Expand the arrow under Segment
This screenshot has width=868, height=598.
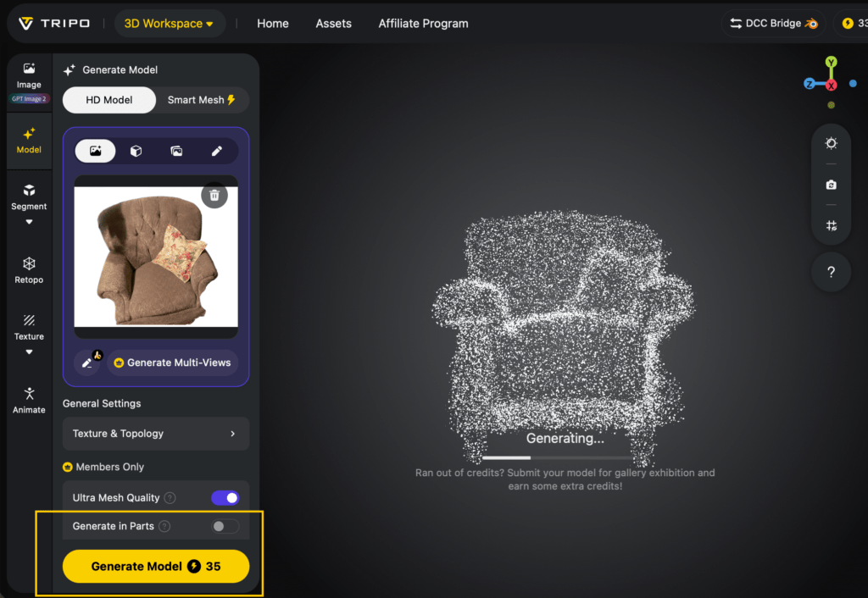[29, 222]
